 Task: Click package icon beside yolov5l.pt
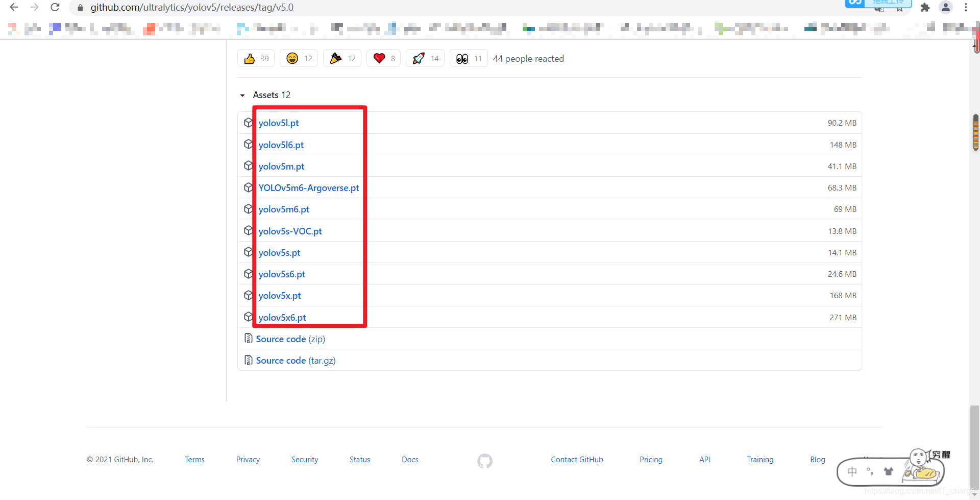[249, 123]
